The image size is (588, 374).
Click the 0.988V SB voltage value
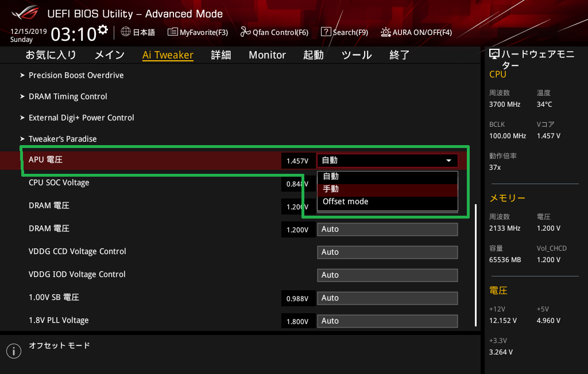(x=297, y=299)
